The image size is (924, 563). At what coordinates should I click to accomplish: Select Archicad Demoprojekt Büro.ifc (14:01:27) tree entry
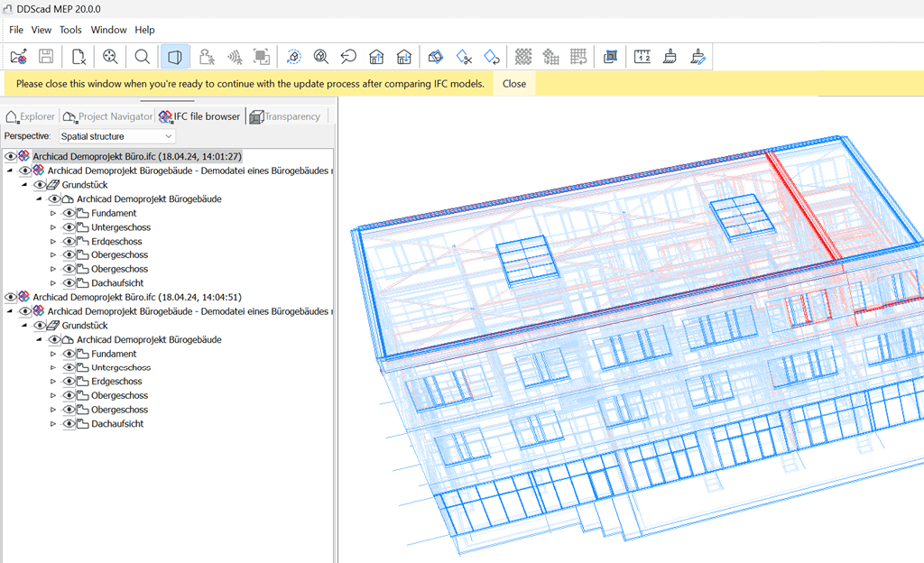[135, 156]
